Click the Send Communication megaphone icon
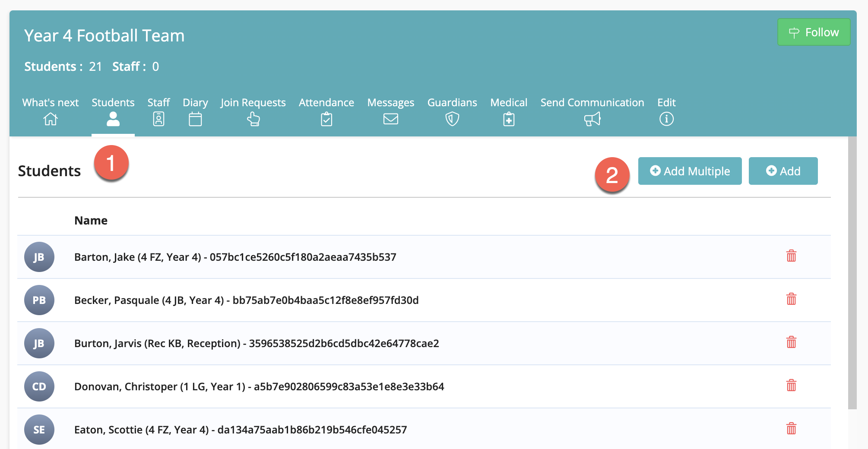 592,119
